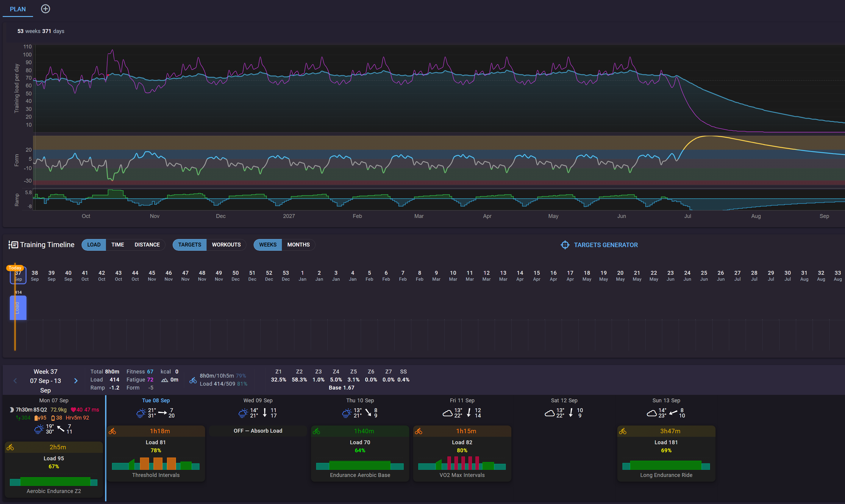Click cycling icon on Long Endurance Ride card
The image size is (845, 504).
(622, 431)
